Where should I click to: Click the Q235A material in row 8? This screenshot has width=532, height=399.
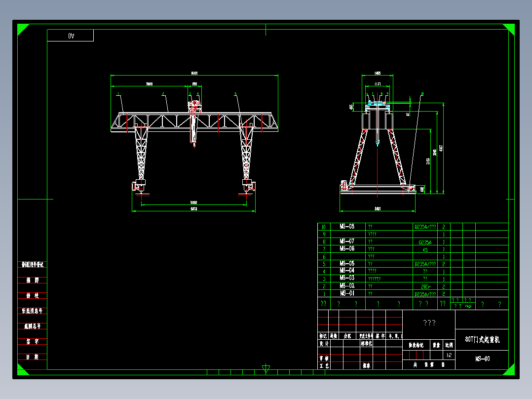[x=425, y=242]
